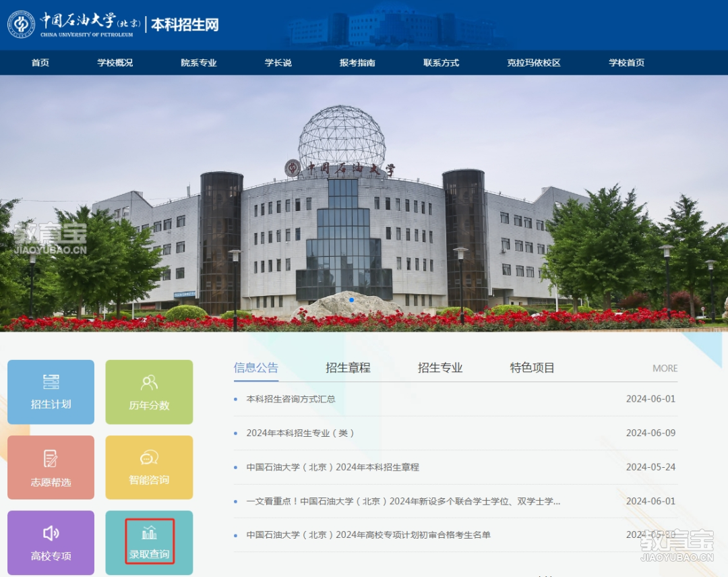Go to 首页 in navigation bar
Viewport: 728px width, 577px height.
point(40,63)
